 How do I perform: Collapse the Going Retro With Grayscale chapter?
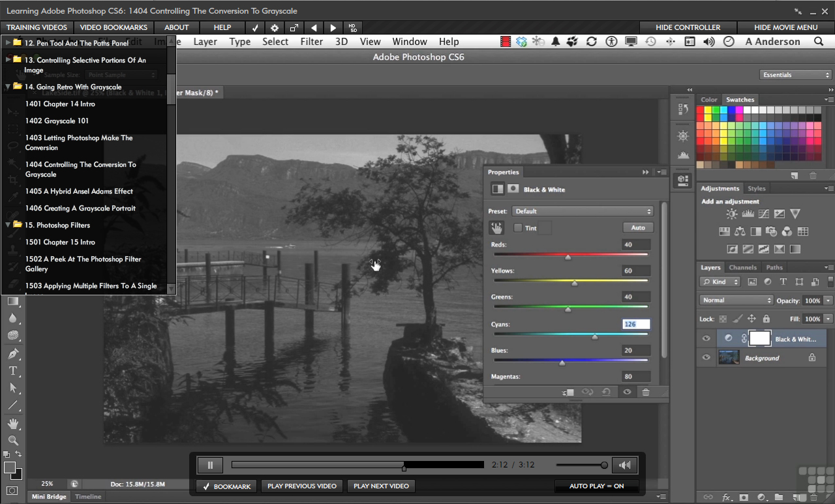(7, 87)
